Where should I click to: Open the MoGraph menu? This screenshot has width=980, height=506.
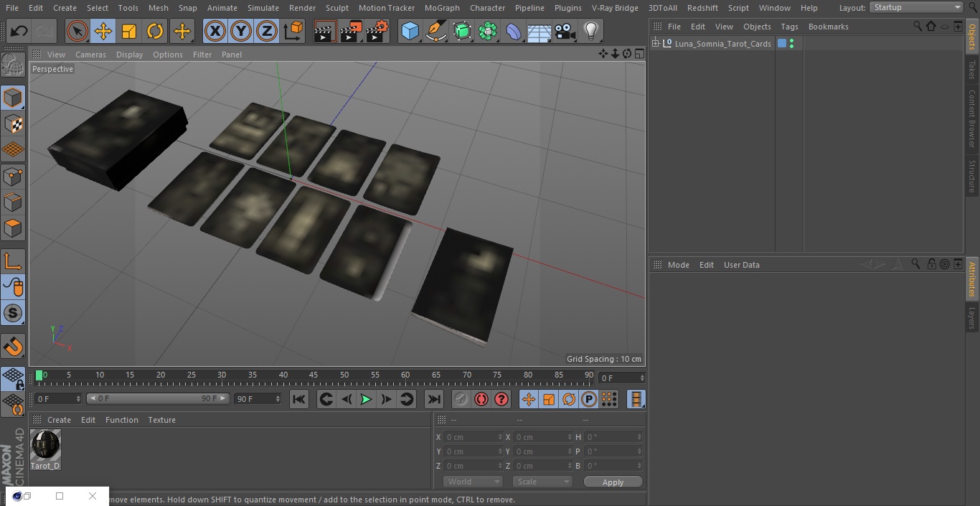tap(442, 8)
